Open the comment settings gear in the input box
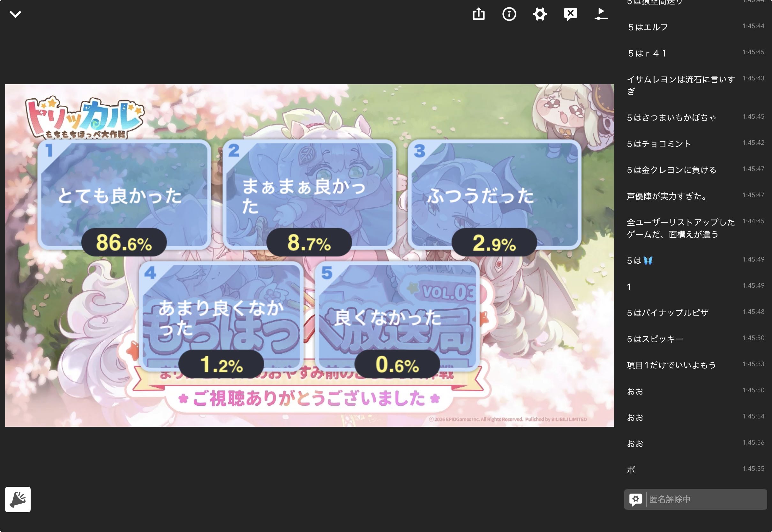 (635, 499)
